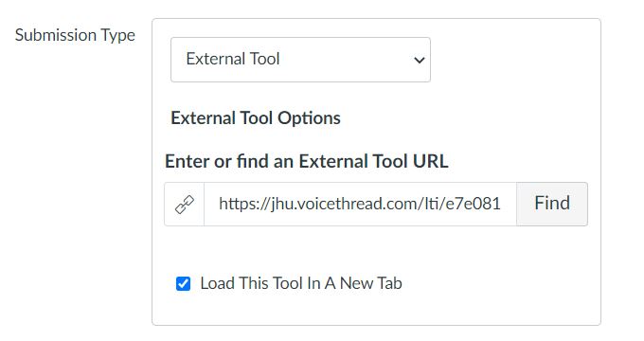Click the blue checkmark icon
Screen dimensions: 644x341
[183, 283]
